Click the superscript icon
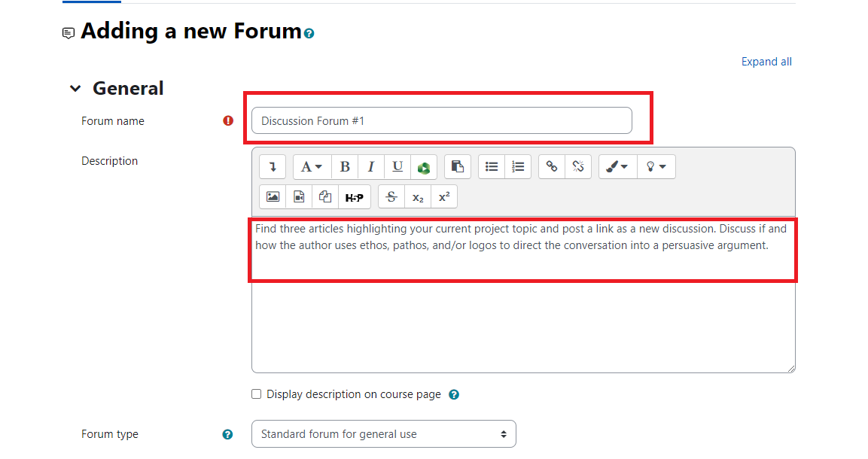Image resolution: width=868 pixels, height=459 pixels. 444,197
